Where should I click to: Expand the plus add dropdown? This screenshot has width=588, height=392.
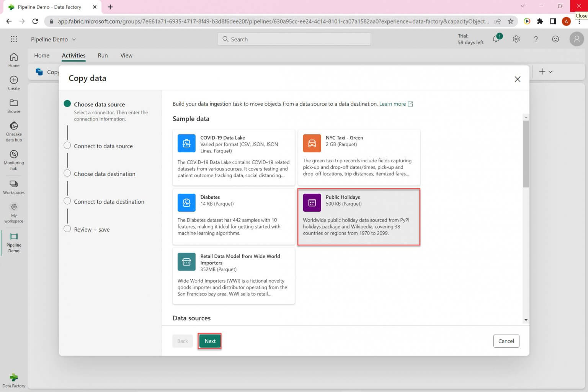546,72
